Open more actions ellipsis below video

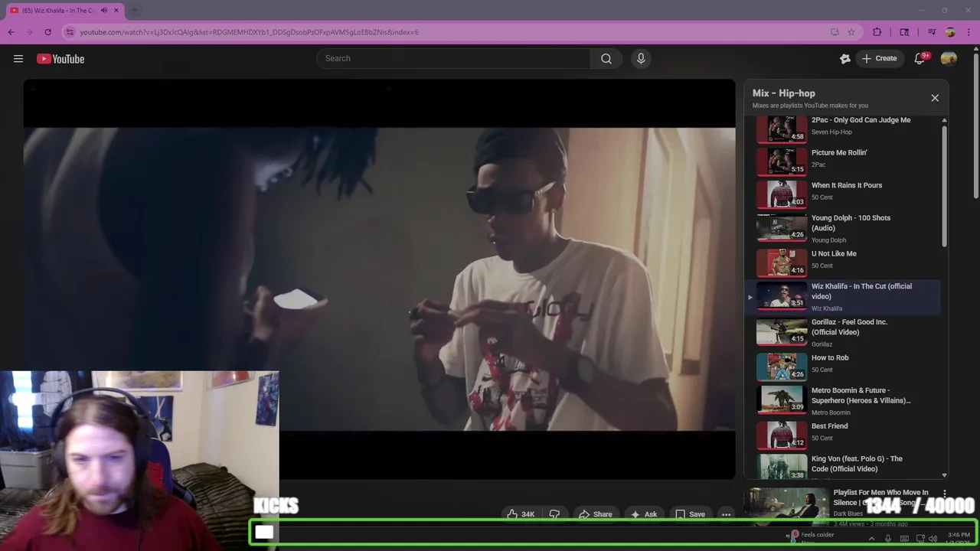726,514
